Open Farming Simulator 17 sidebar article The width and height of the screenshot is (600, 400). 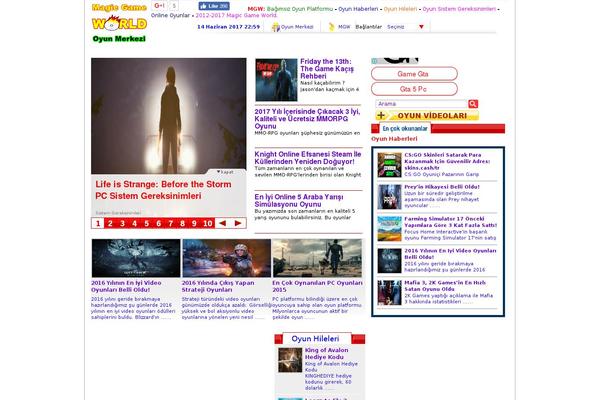pos(450,222)
